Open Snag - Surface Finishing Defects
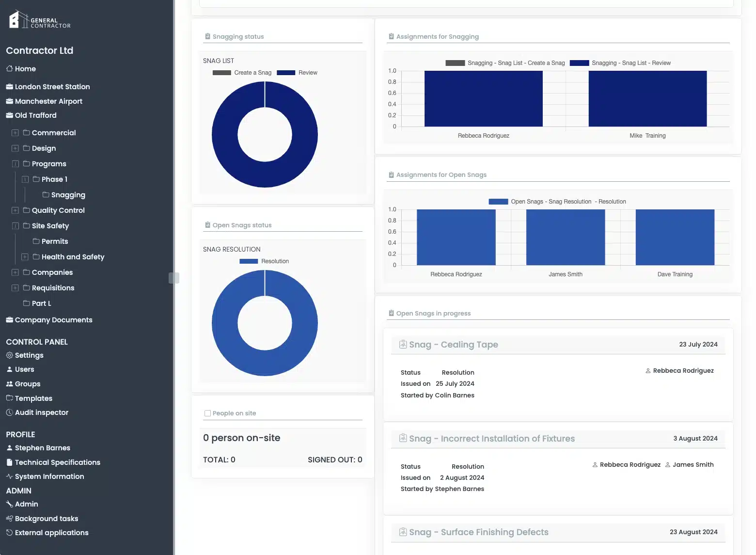 coord(479,532)
